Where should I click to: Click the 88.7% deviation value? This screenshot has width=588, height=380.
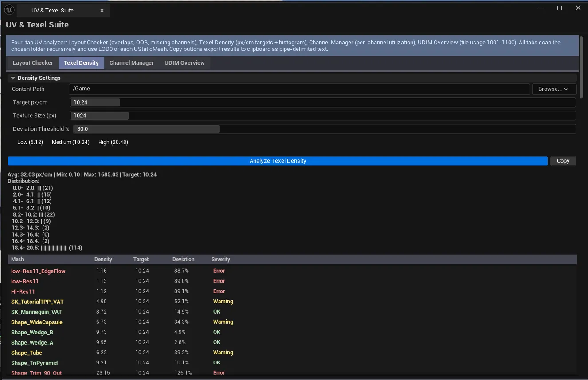point(181,271)
